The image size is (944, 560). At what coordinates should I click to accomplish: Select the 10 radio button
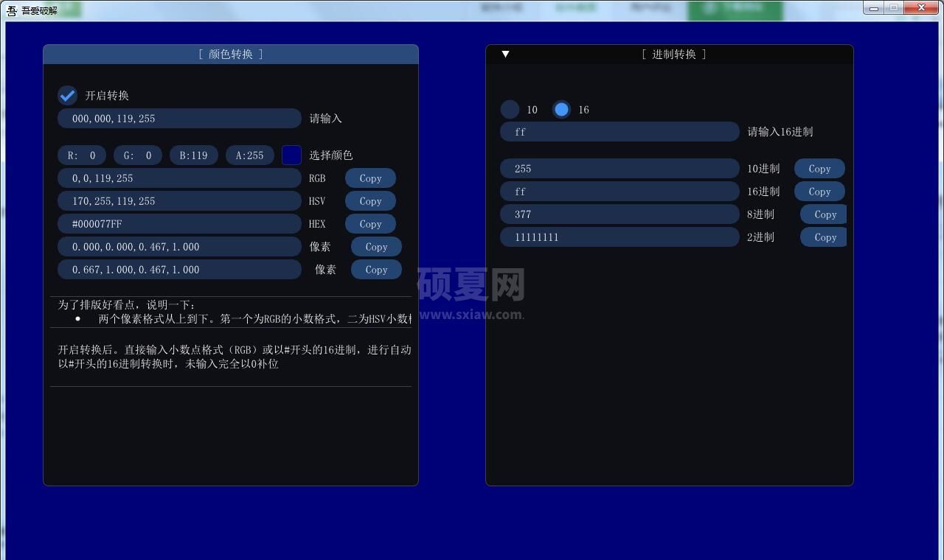coord(510,110)
